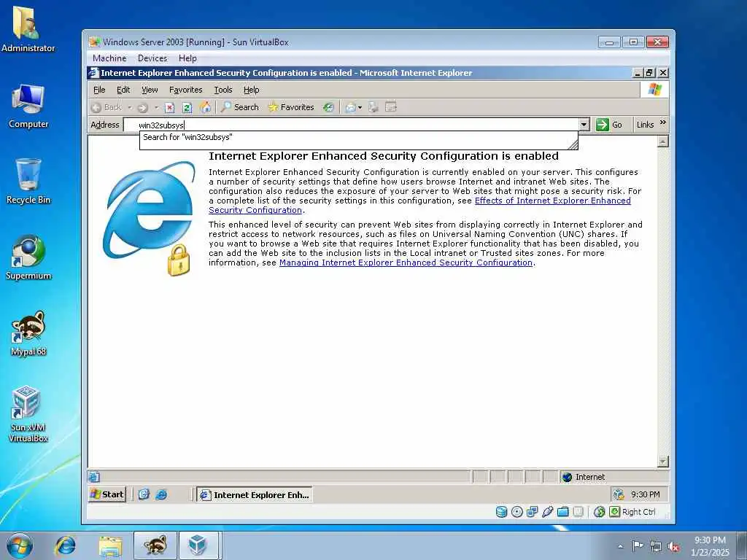This screenshot has width=747, height=560.
Task: Open File Explorer from host taskbar
Action: pyautogui.click(x=111, y=545)
